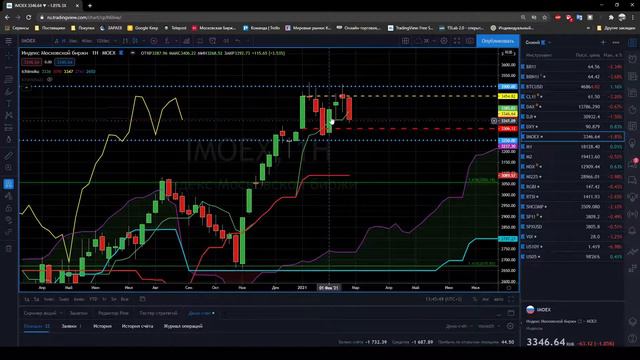640x360 pixels.
Task: Remove drawings with the trash icon
Action: pos(8,248)
